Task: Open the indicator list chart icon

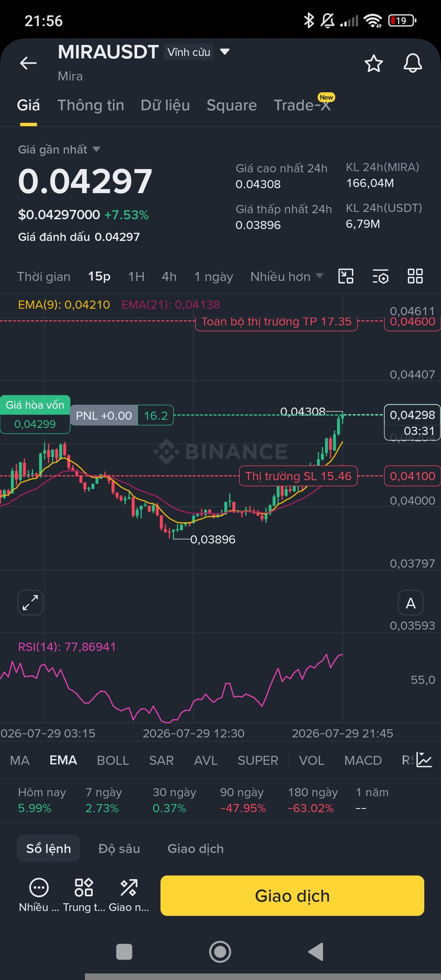Action: click(424, 760)
